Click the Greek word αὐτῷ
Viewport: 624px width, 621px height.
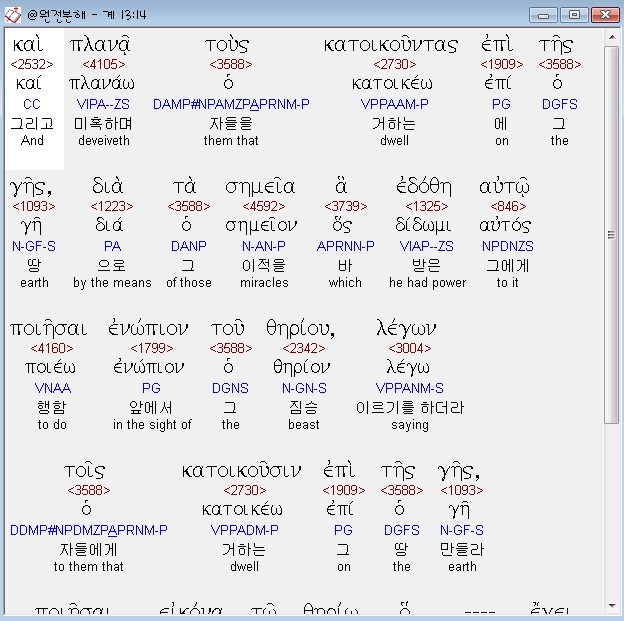pyautogui.click(x=505, y=187)
